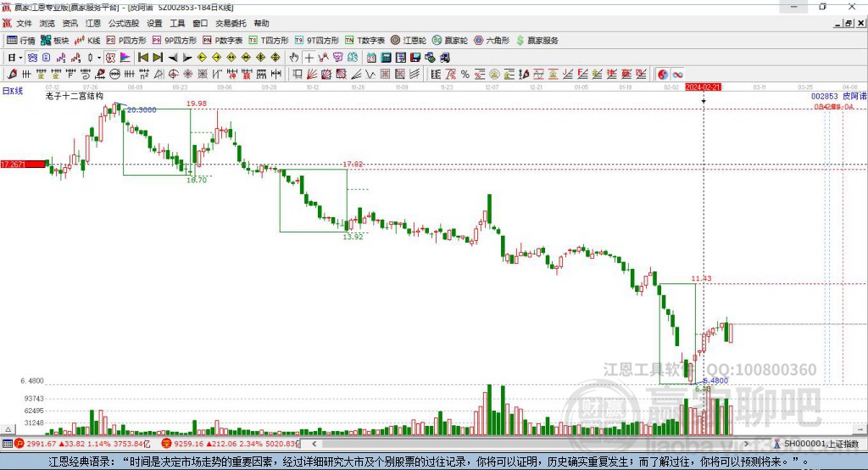Click the magenta stair-step chart icon
The image size is (868, 470).
[61, 58]
